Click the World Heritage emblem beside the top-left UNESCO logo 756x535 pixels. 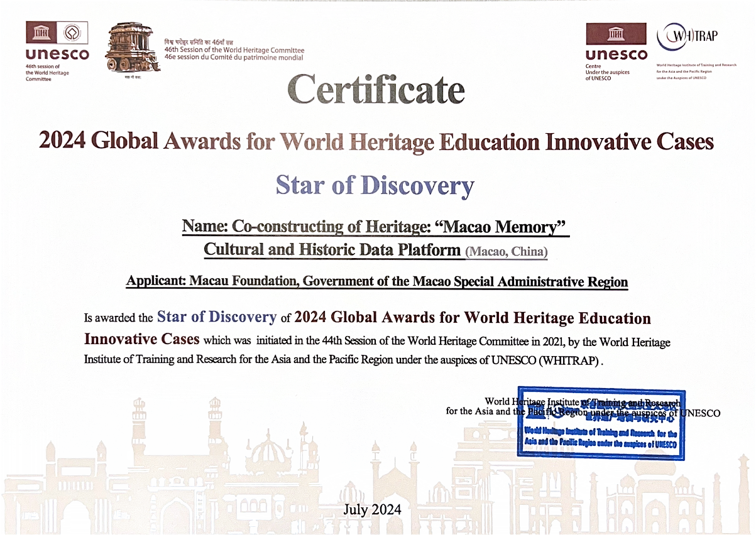pyautogui.click(x=72, y=33)
